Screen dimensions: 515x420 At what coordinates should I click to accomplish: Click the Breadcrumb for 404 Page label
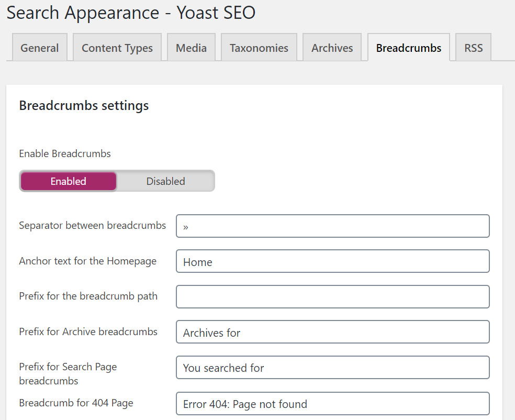click(x=76, y=403)
